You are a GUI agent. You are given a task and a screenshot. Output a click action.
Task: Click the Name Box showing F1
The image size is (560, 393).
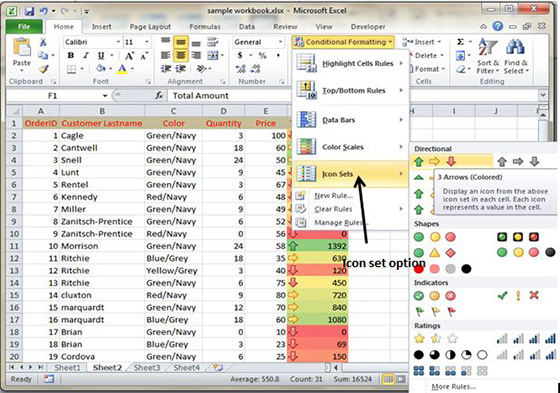click(x=53, y=95)
